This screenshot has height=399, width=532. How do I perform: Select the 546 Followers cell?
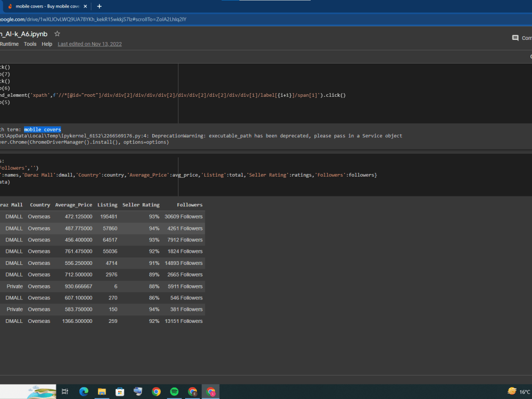(x=186, y=298)
